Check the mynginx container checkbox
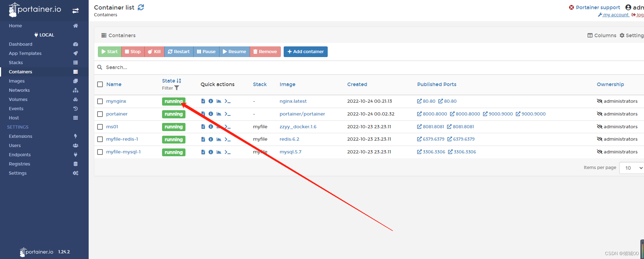This screenshot has height=259, width=644. click(x=100, y=101)
